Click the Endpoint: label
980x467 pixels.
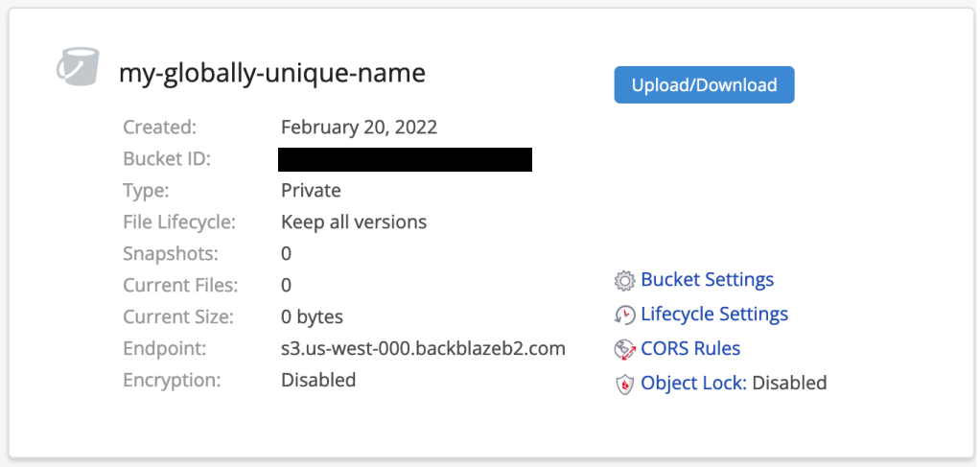[x=164, y=348]
